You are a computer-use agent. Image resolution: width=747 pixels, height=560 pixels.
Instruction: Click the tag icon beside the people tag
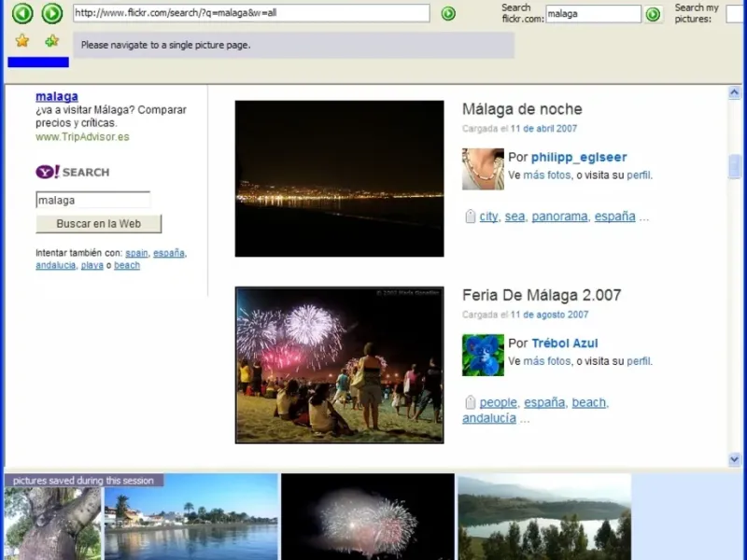tap(471, 402)
